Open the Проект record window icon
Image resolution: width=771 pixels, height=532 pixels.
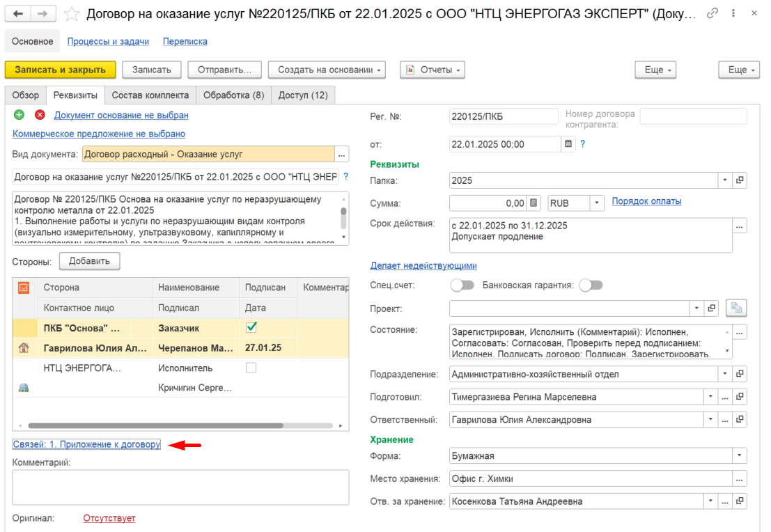pyautogui.click(x=711, y=308)
